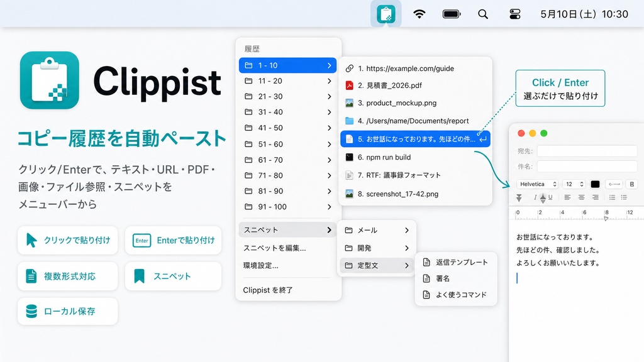This screenshot has width=644, height=362.
Task: Insert a bulleted list in mail toolbar
Action: [612, 197]
